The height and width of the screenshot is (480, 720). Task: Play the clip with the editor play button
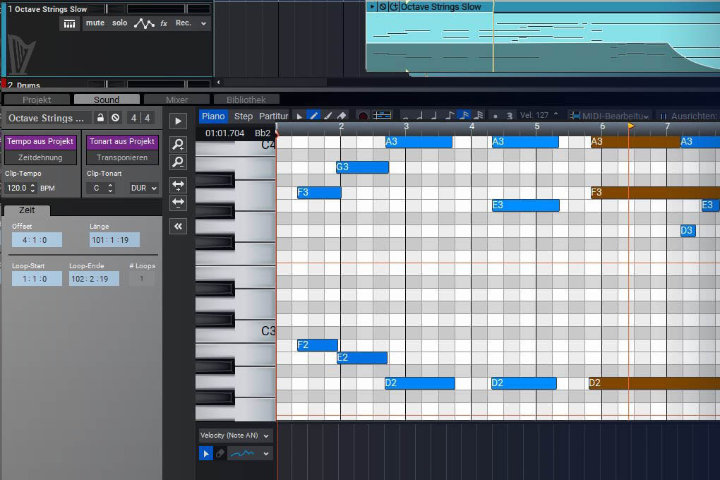(x=178, y=121)
